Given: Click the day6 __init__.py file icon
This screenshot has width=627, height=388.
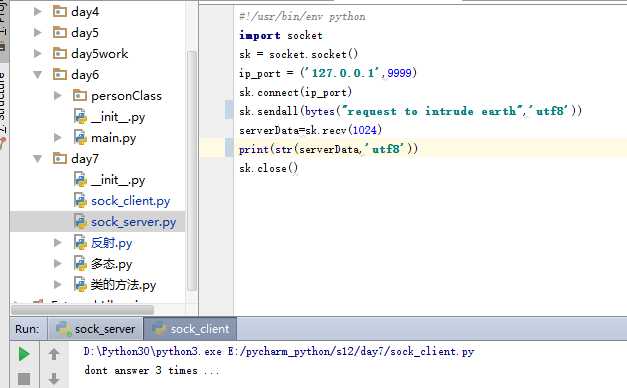Looking at the screenshot, I should click(80, 117).
